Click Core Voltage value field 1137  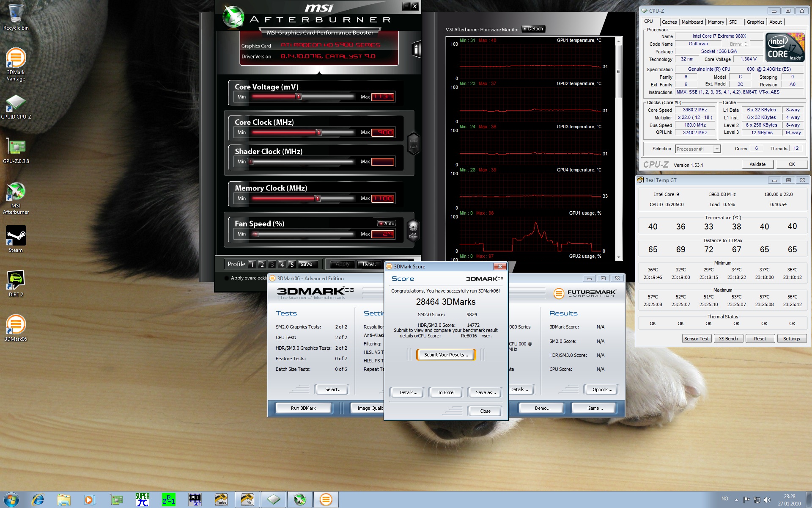[x=383, y=97]
